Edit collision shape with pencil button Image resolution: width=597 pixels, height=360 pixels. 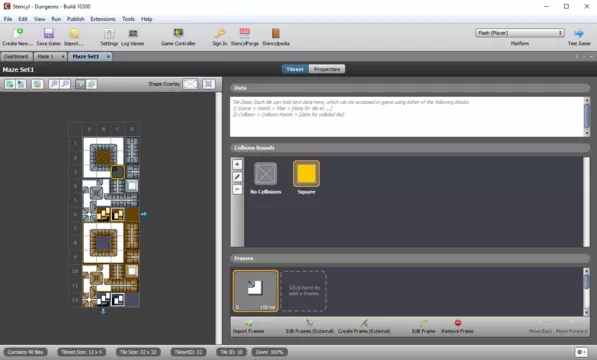tap(237, 177)
